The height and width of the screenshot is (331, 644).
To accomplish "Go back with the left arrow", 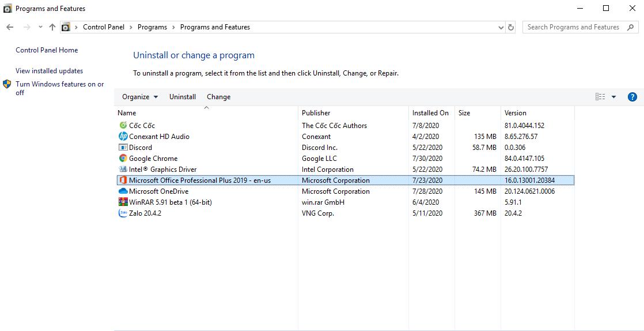I will pos(10,27).
